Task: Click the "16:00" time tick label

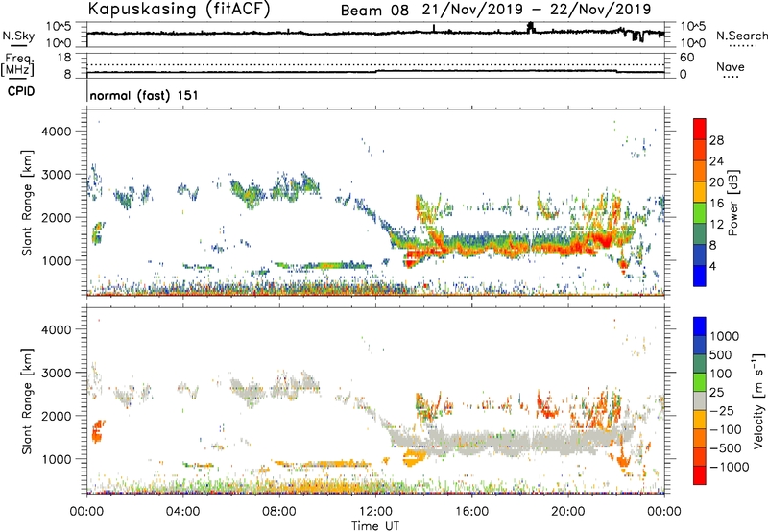Action: (471, 512)
